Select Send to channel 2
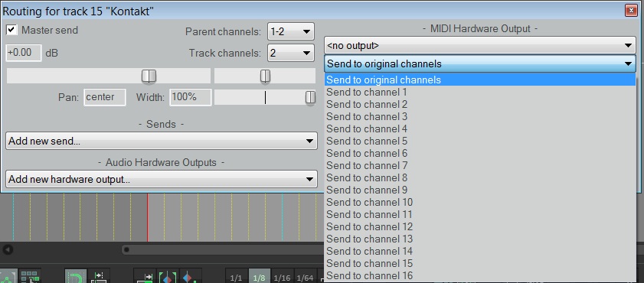 click(479, 104)
